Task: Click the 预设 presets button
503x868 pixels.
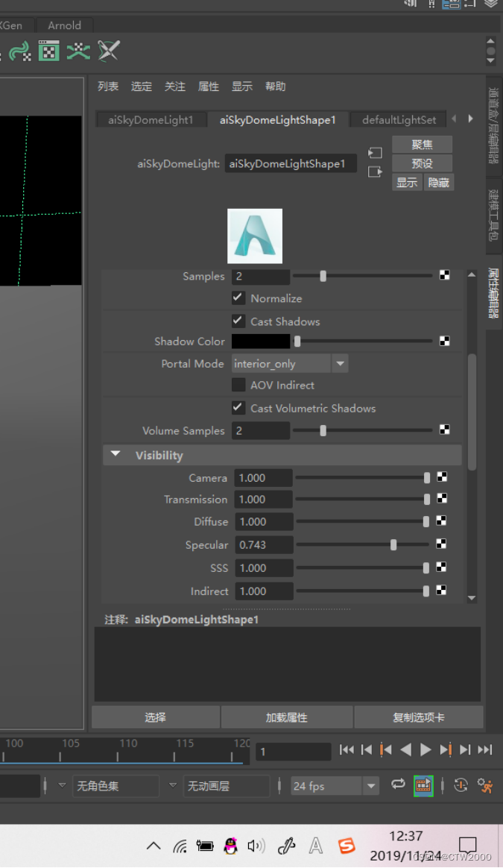Action: click(423, 163)
